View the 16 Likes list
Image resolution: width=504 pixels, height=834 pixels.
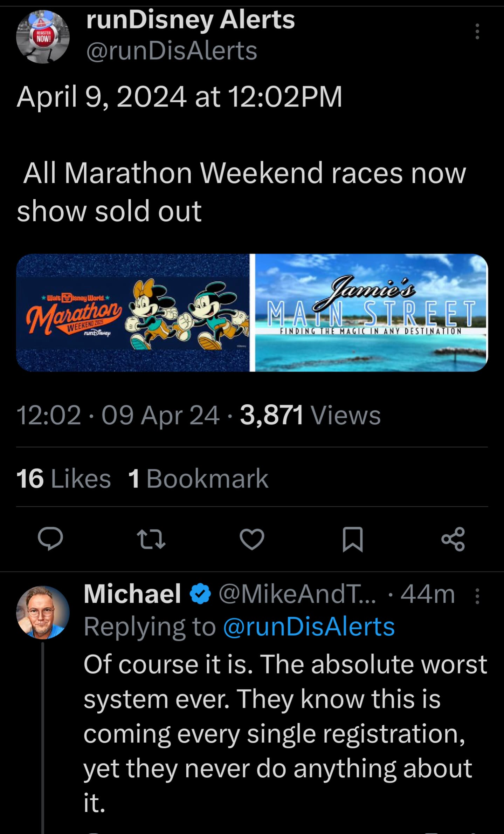click(x=63, y=478)
